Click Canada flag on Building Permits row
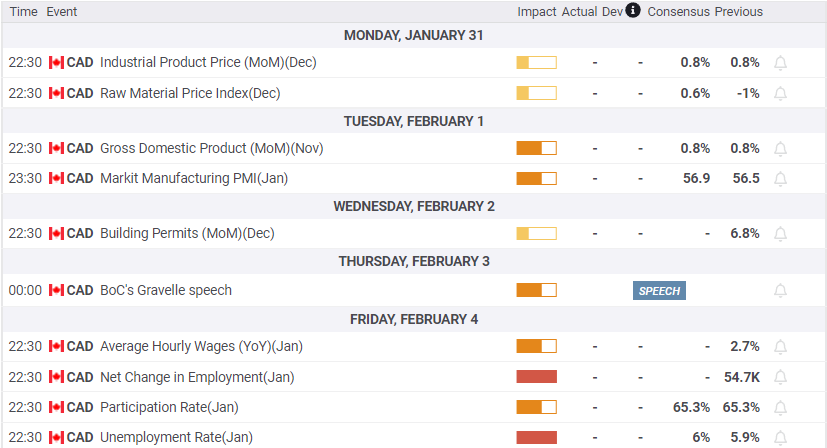Viewport: 827px width, 448px height. tap(56, 233)
